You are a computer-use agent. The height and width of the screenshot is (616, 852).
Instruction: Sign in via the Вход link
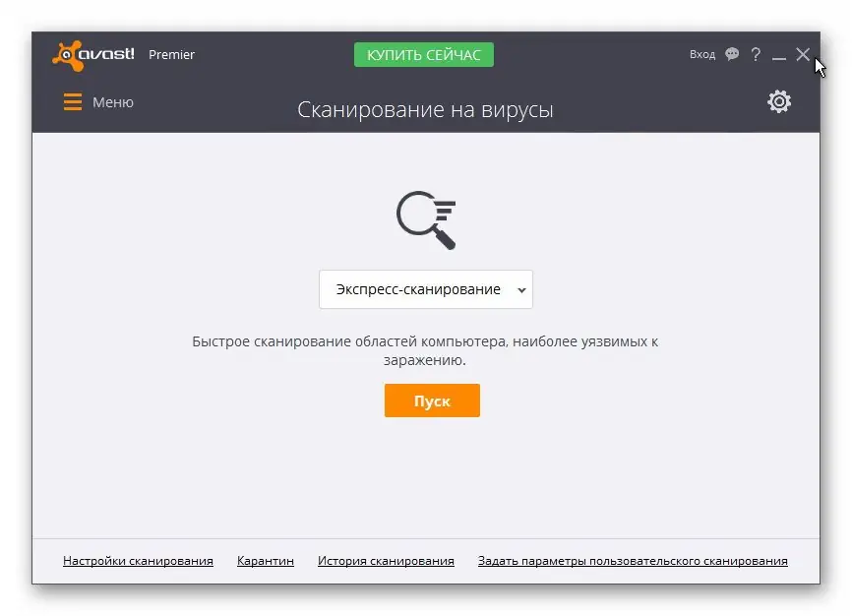701,54
